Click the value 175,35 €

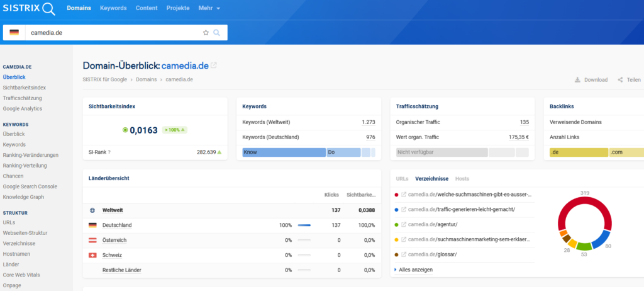coord(519,137)
